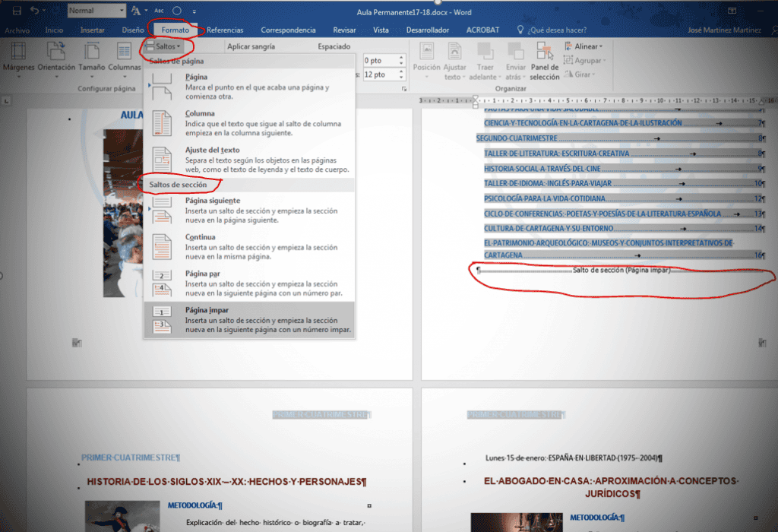Click the Traer adelante icon
This screenshot has width=778, height=532.
click(485, 61)
